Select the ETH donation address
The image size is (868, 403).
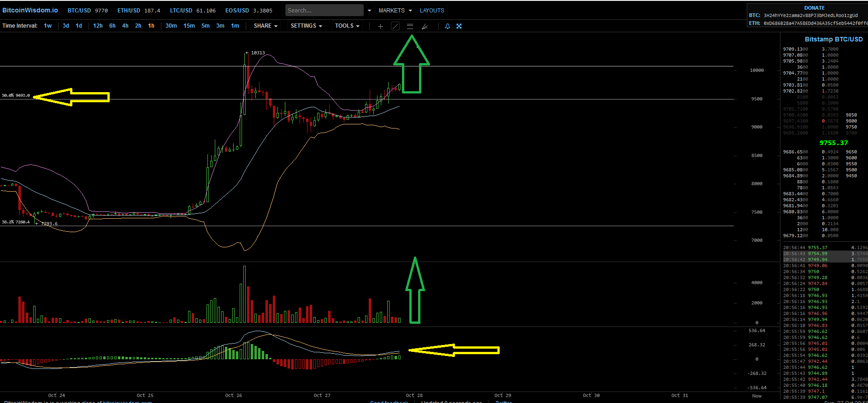point(815,23)
